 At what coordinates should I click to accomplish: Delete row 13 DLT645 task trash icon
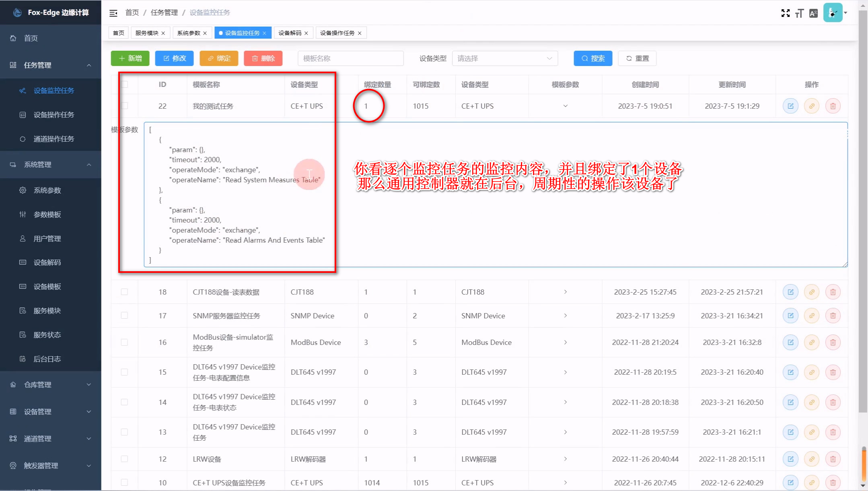[x=833, y=432]
